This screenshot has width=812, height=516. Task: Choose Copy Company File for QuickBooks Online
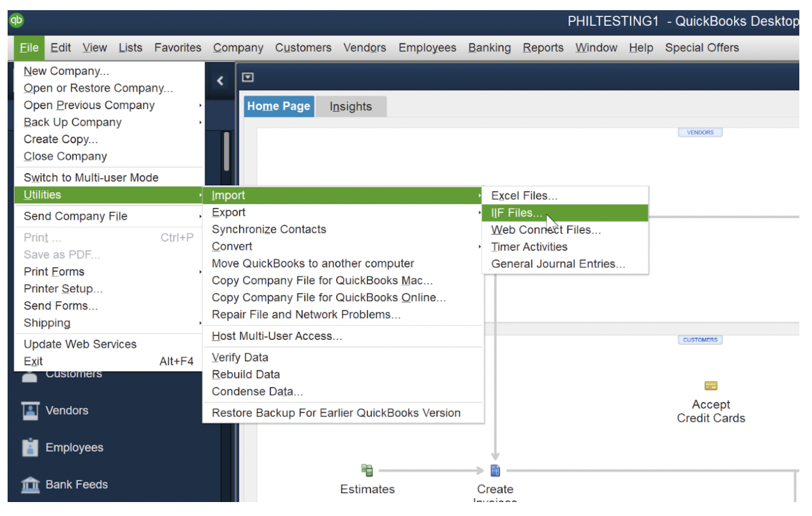[x=343, y=297]
